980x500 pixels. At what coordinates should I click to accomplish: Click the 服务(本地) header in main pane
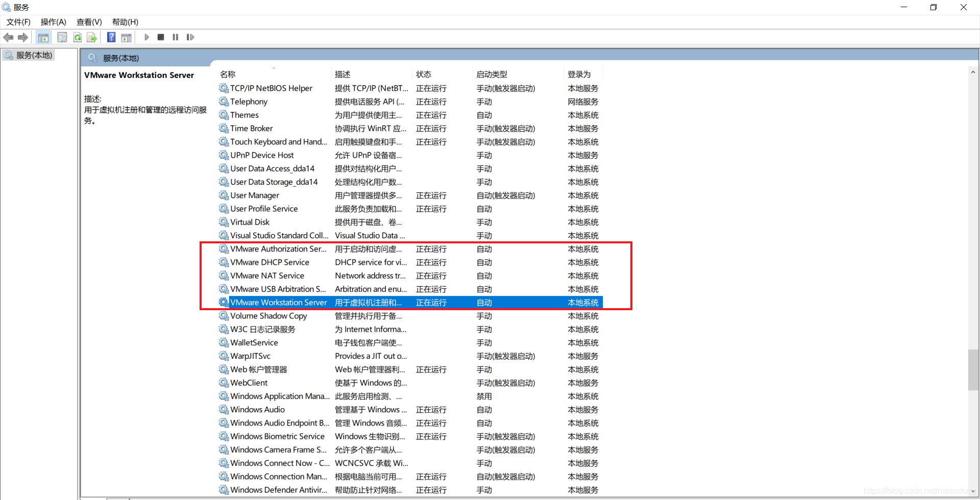121,58
